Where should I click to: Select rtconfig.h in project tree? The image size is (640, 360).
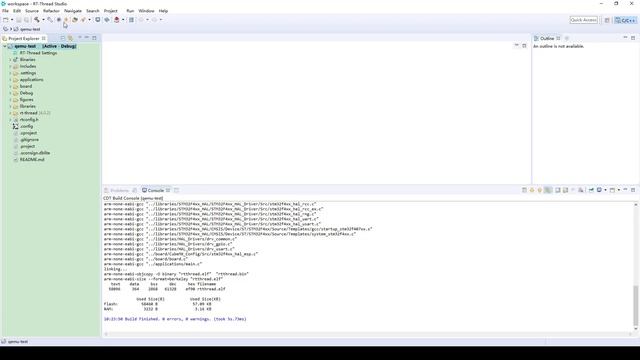point(29,120)
